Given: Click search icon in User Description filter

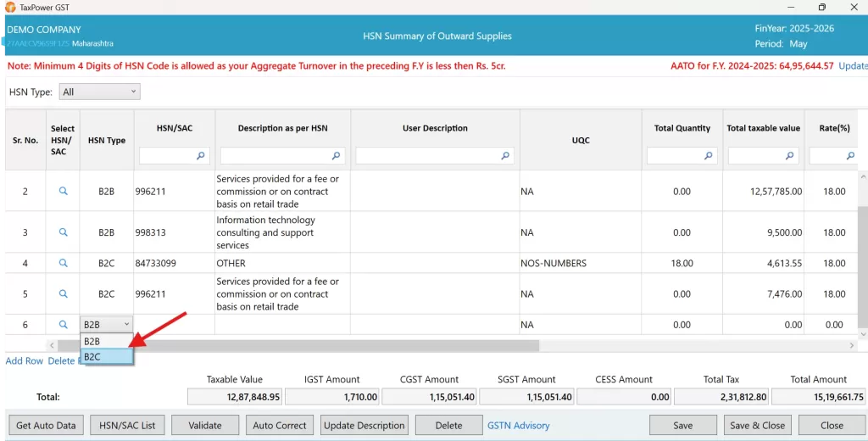Looking at the screenshot, I should click(505, 156).
